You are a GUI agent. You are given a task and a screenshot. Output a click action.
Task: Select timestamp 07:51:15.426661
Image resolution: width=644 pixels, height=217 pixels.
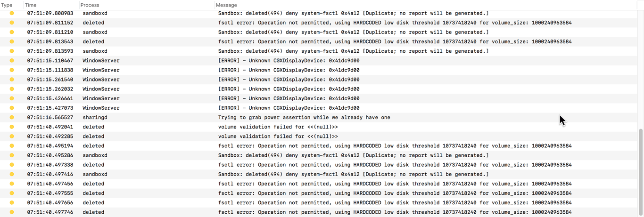[x=50, y=98]
